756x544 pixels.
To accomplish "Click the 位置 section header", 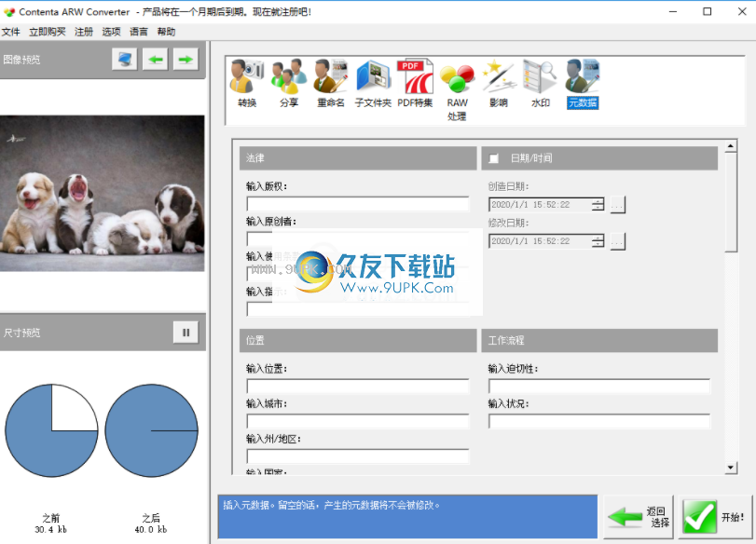I will 358,341.
